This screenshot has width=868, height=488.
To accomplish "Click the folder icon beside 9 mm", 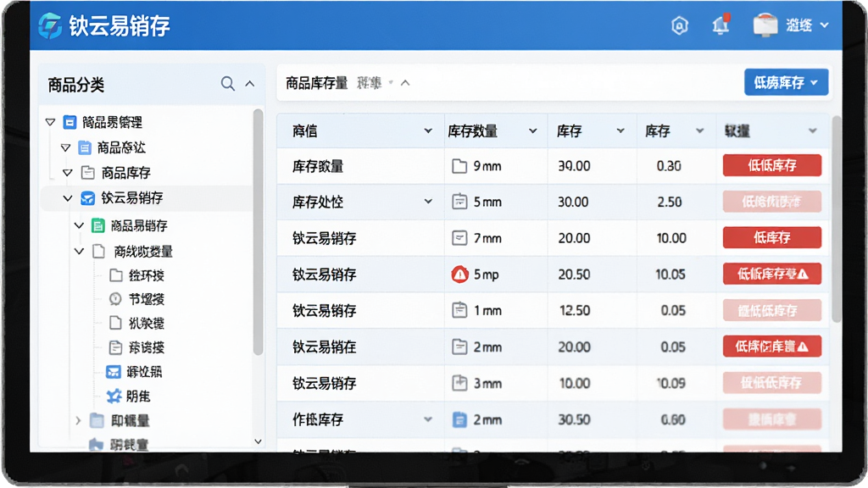I will click(x=459, y=166).
